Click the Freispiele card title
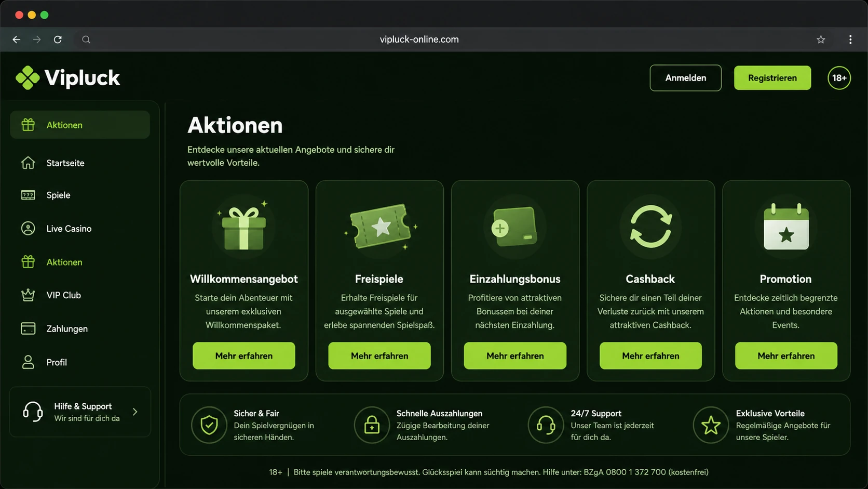868x489 pixels. point(379,279)
